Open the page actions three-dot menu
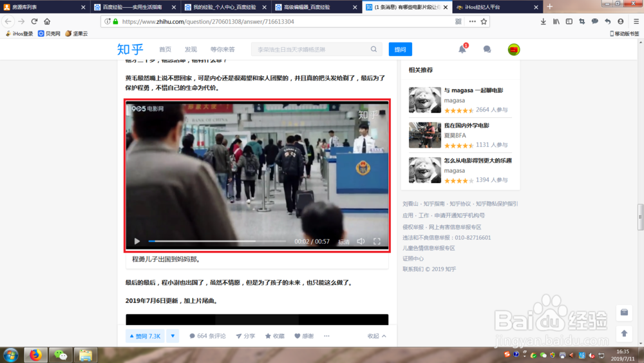 pyautogui.click(x=472, y=21)
